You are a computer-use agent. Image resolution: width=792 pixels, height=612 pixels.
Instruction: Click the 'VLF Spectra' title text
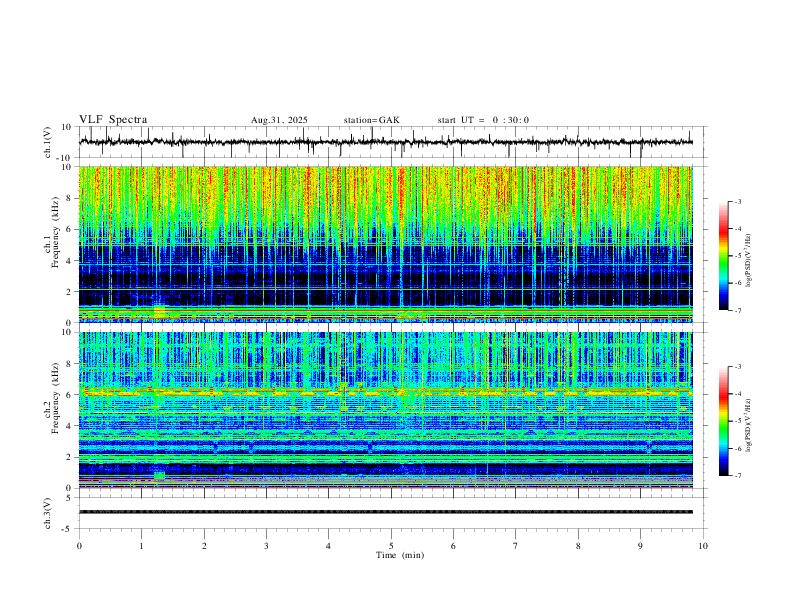(113, 120)
